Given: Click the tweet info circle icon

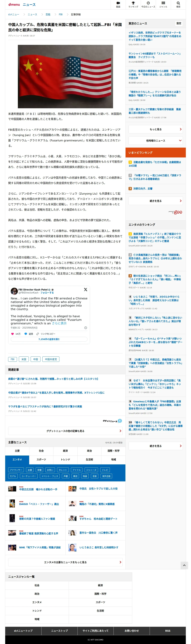Looking at the screenshot, I should tap(86, 328).
